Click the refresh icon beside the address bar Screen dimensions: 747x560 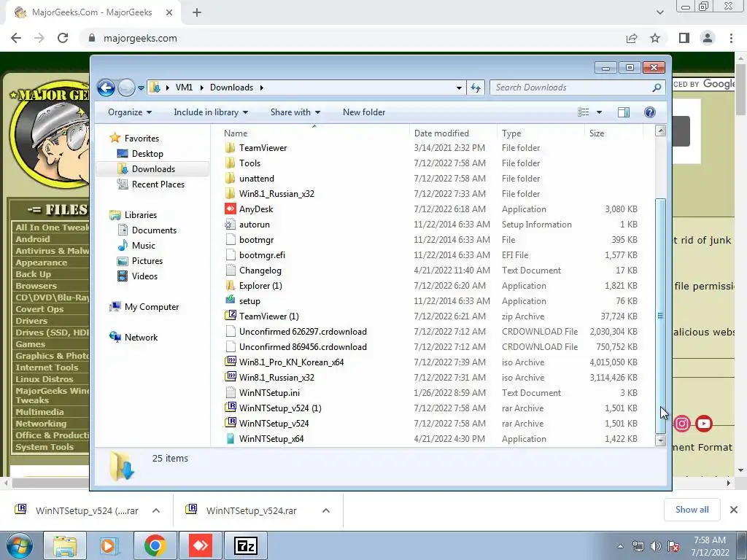(x=476, y=87)
